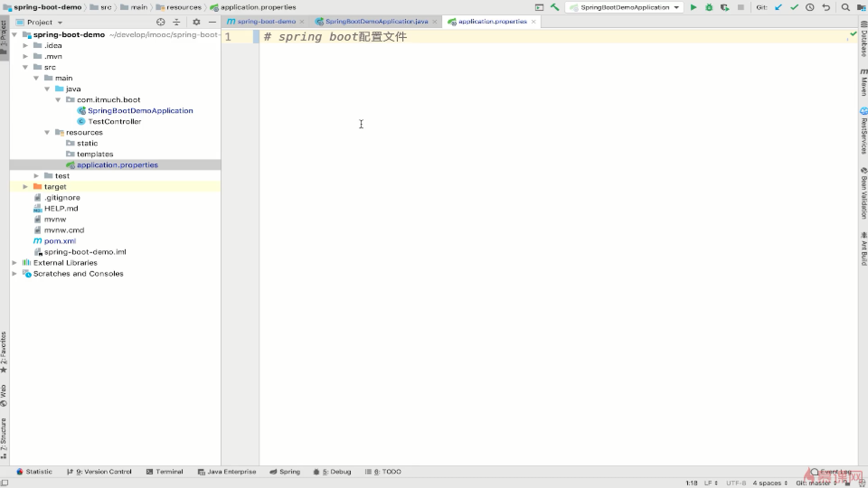
Task: Place cursor in line 1 comment text
Action: click(x=335, y=37)
